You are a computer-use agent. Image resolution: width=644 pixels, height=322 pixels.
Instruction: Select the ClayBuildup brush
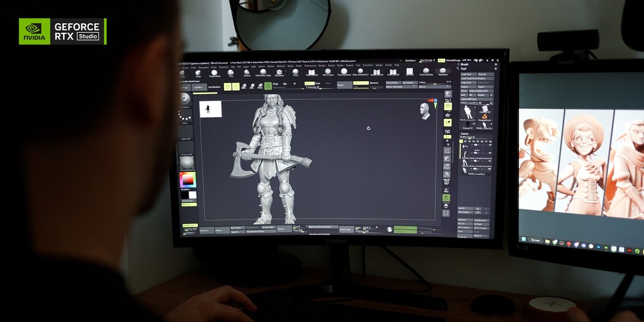click(x=214, y=72)
